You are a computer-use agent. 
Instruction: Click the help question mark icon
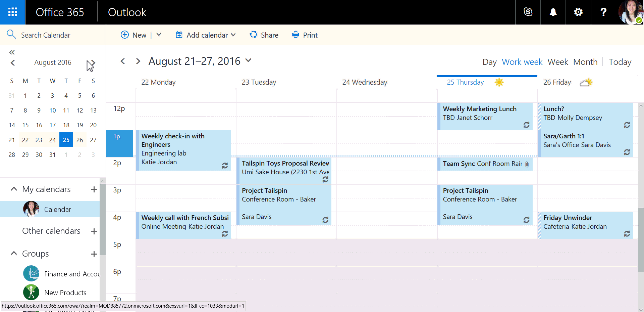pos(603,12)
